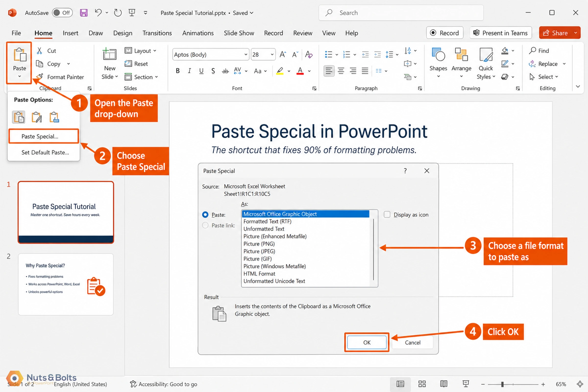Image resolution: width=588 pixels, height=392 pixels.
Task: Click the Record button top right
Action: (445, 33)
